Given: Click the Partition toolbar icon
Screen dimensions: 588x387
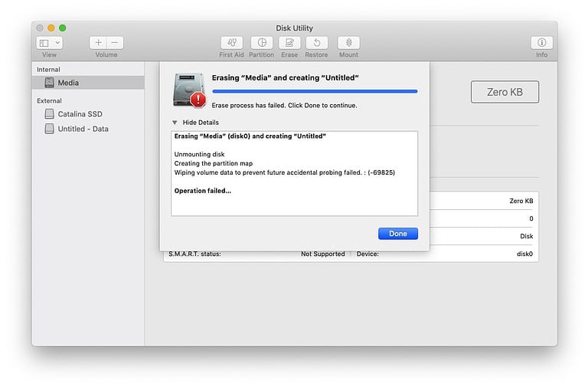Looking at the screenshot, I should tap(261, 43).
